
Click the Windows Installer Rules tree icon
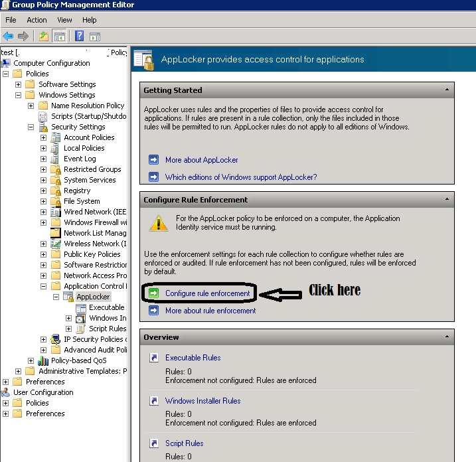(81, 319)
